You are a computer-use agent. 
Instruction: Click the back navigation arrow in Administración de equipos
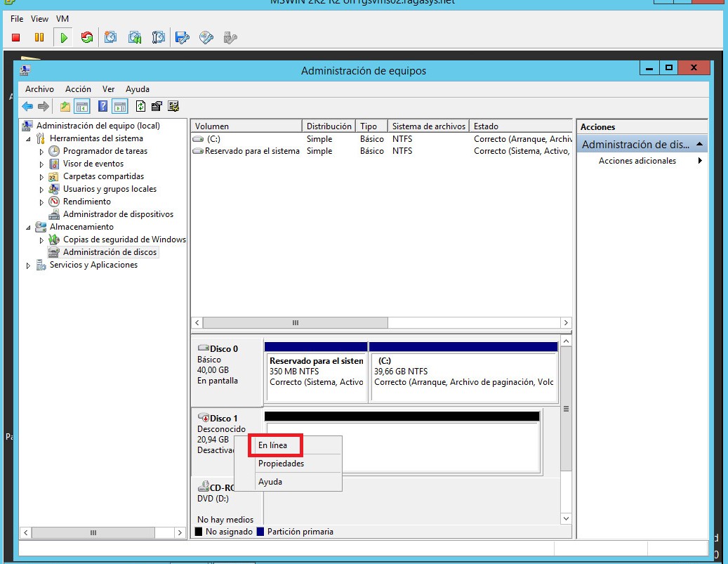(27, 107)
